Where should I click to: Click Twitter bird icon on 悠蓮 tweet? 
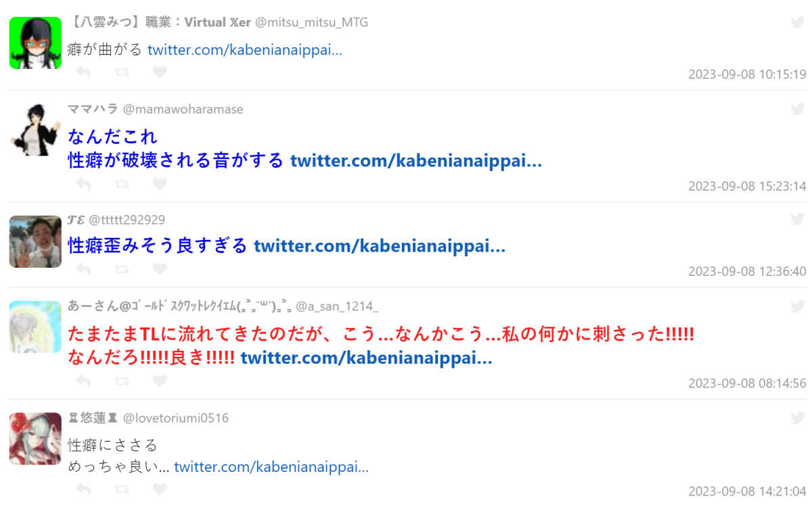(798, 418)
